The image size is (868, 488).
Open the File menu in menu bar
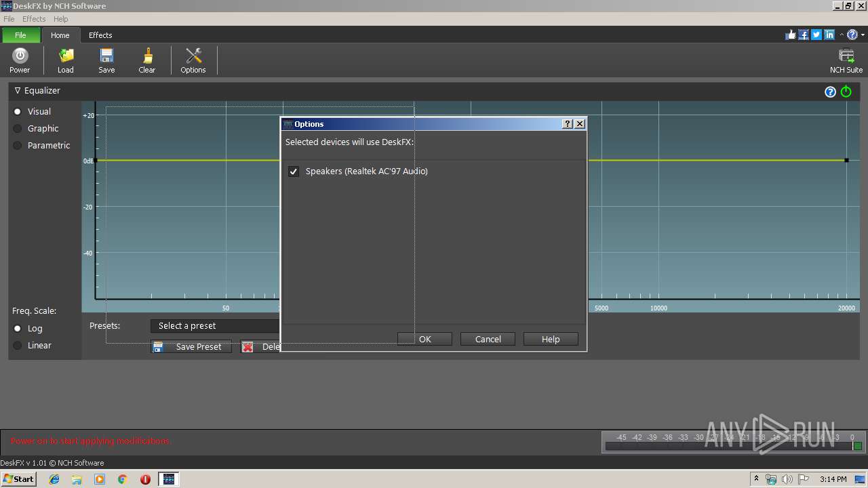pos(9,19)
